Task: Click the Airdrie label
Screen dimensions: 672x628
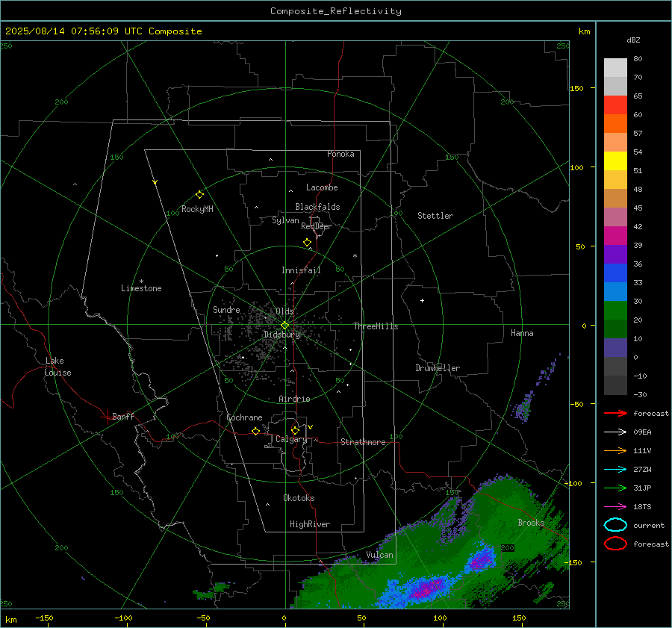Action: pos(294,399)
